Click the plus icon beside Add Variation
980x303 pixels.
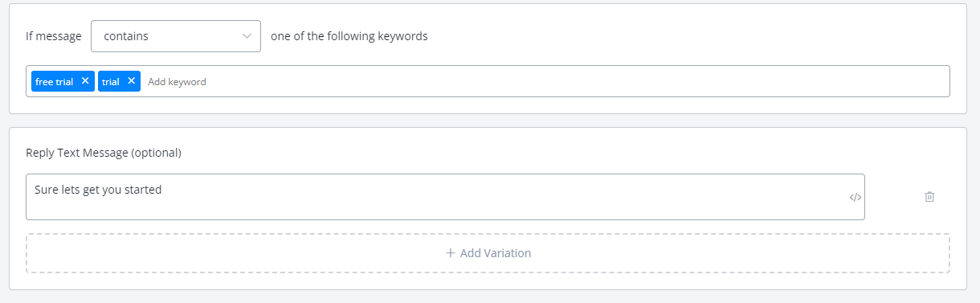(451, 253)
